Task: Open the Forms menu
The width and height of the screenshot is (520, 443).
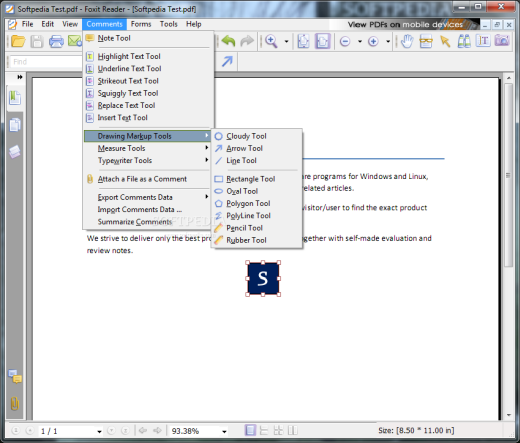Action: 141,24
